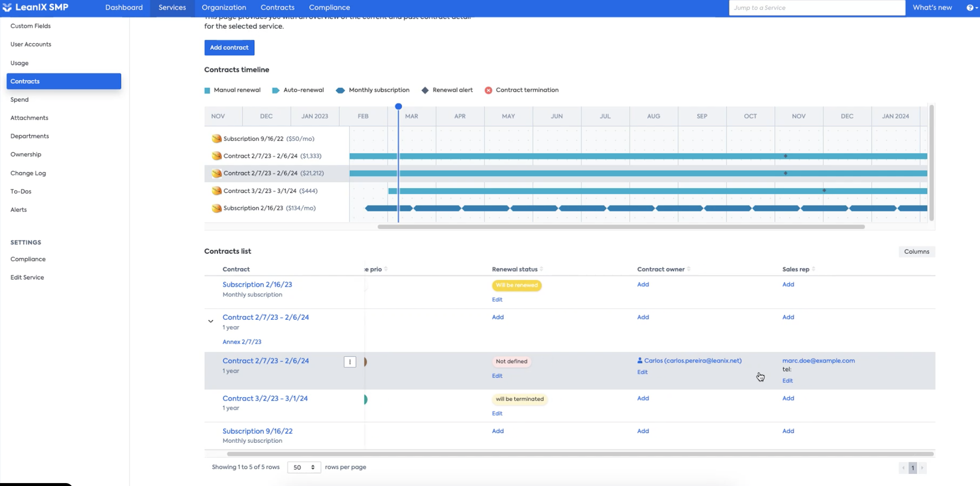980x486 pixels.
Task: Click the Subscription 9/16/22 timeline row icon
Action: 216,139
